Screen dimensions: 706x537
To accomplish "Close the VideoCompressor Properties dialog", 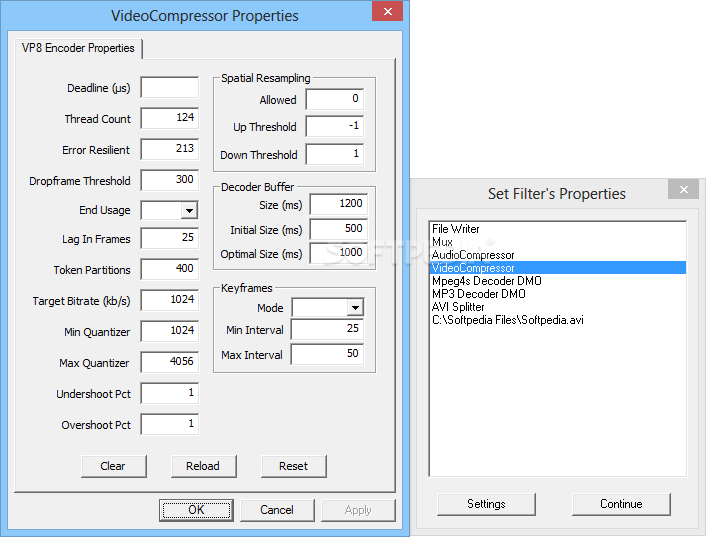I will [x=387, y=12].
